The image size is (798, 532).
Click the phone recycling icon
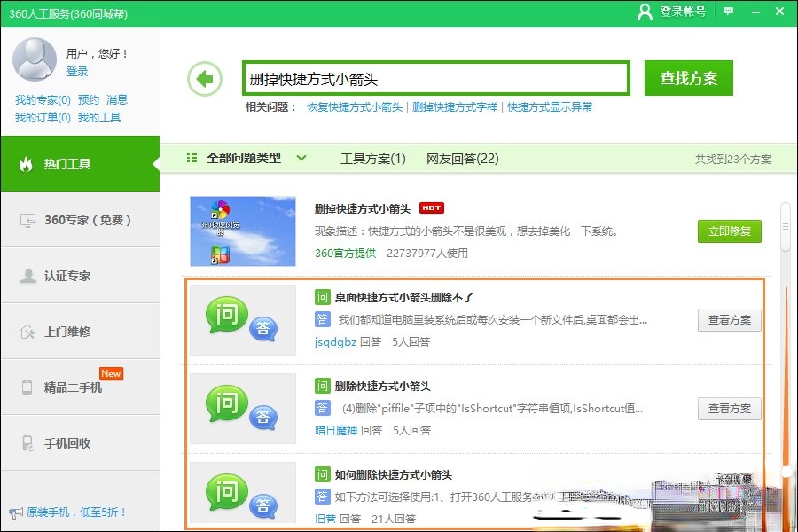tap(27, 443)
